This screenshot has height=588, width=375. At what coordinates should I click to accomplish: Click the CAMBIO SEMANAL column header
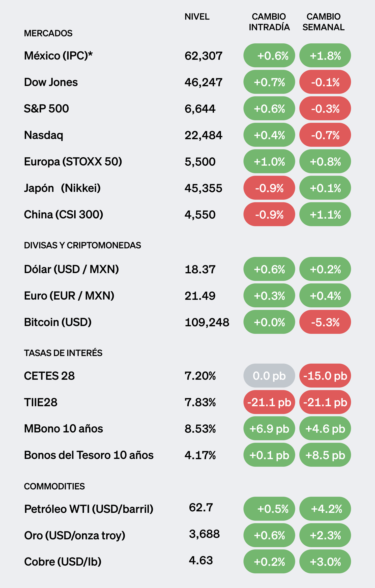click(324, 22)
